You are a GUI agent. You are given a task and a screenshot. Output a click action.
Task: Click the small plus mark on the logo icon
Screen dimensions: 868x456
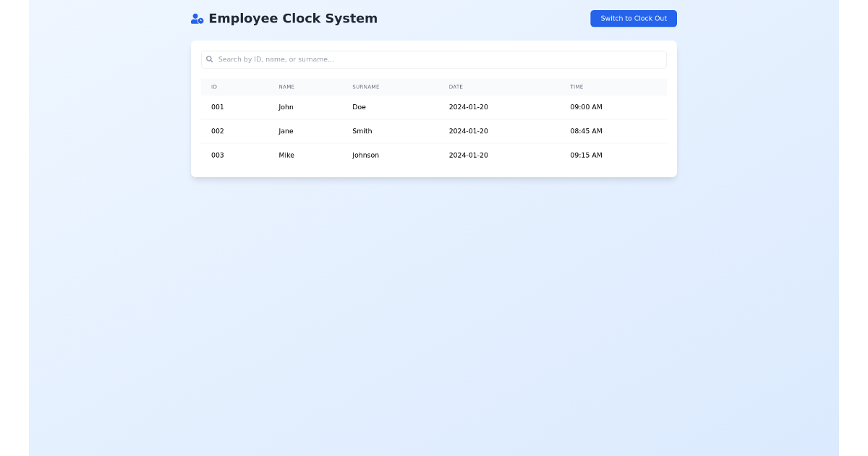(x=201, y=21)
